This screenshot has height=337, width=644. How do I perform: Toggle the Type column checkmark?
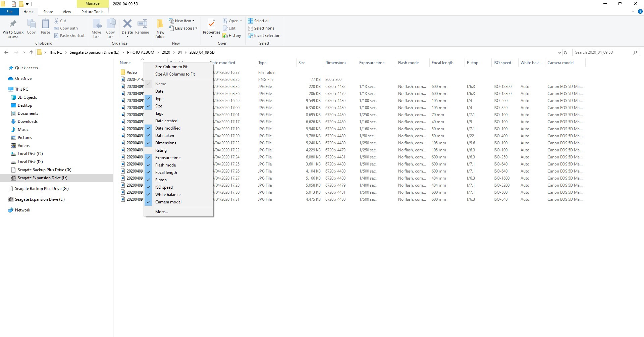coord(148,99)
